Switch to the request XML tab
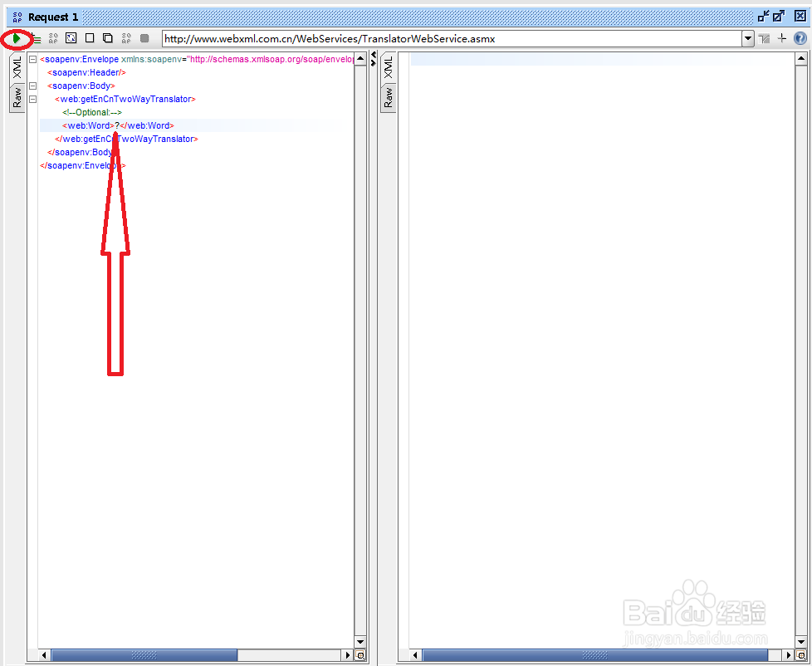812x666 pixels. click(x=17, y=67)
